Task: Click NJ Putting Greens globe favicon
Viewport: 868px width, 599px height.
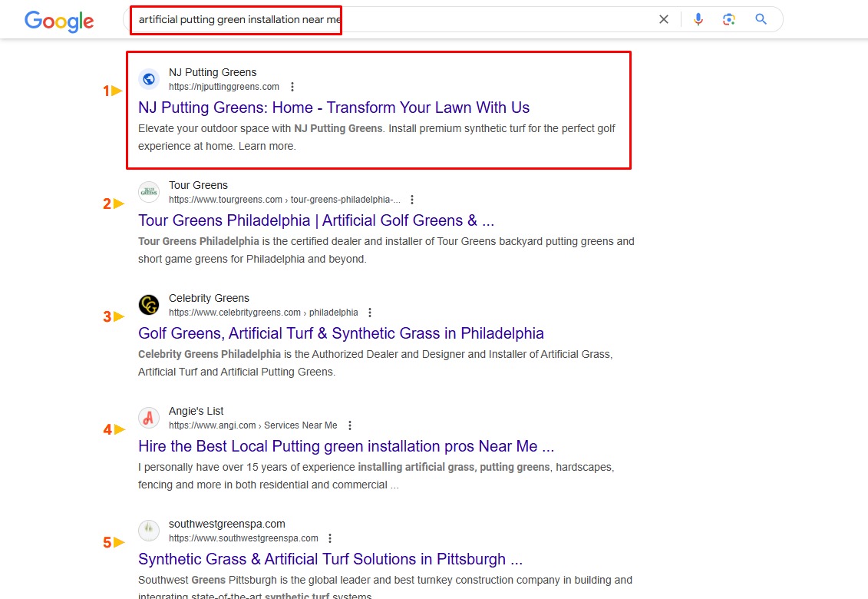Action: (x=149, y=79)
